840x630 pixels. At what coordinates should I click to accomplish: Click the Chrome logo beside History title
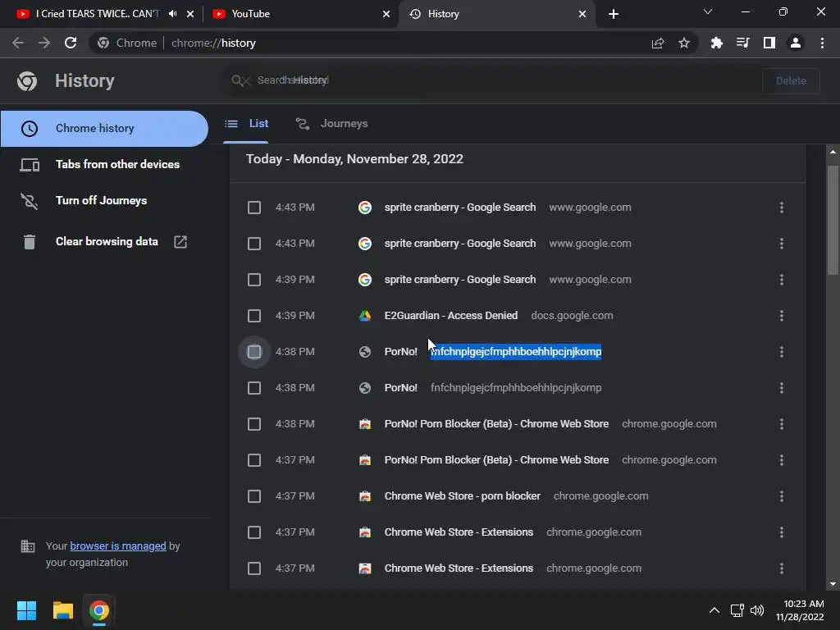(x=27, y=81)
